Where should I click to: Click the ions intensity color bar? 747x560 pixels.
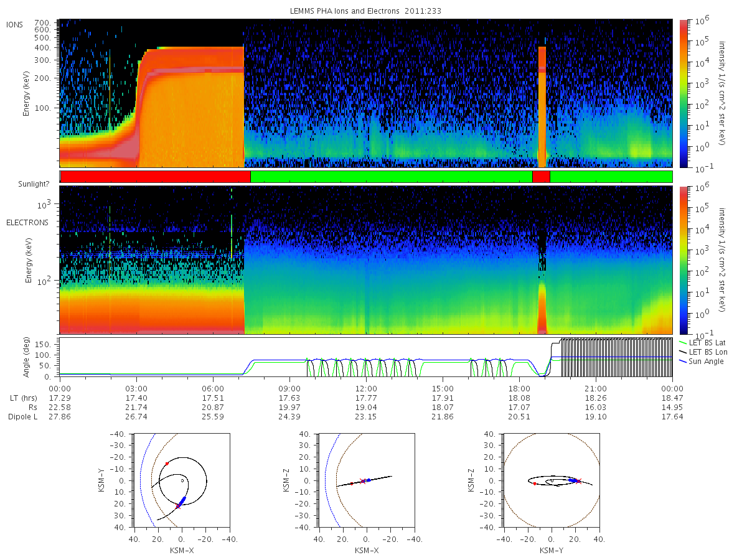684,93
